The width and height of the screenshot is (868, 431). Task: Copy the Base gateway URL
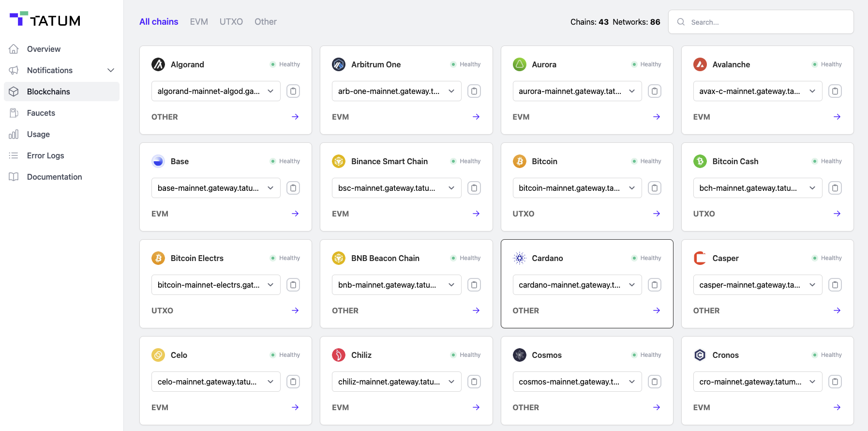[x=293, y=188]
